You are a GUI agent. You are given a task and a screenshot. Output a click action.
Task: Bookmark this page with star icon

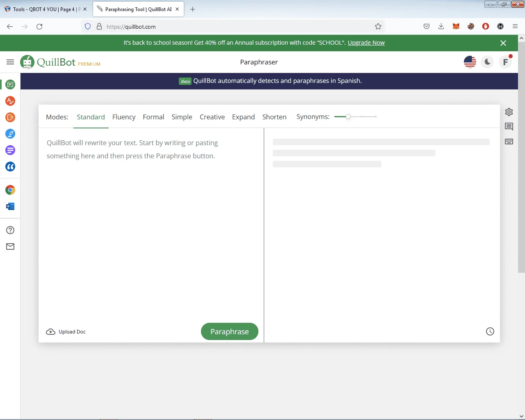click(x=378, y=27)
